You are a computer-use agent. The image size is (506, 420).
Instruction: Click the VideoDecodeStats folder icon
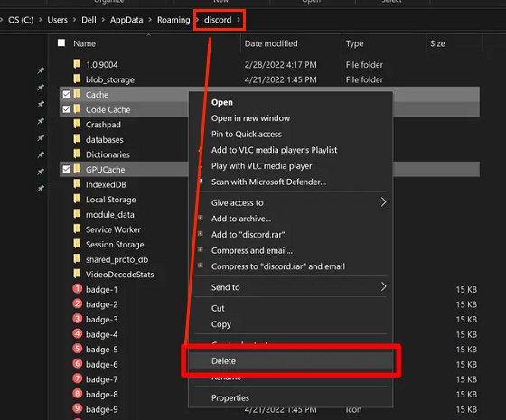77,274
